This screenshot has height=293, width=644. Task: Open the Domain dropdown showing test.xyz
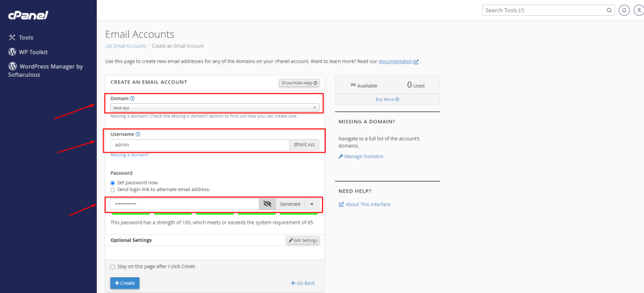[214, 108]
